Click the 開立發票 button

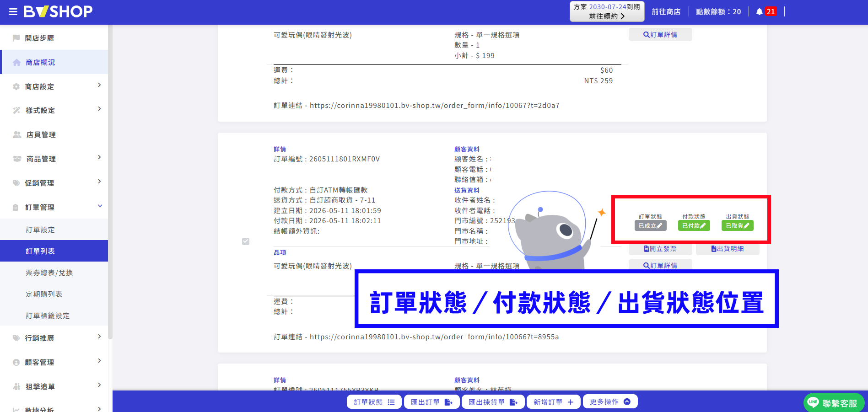pos(660,249)
